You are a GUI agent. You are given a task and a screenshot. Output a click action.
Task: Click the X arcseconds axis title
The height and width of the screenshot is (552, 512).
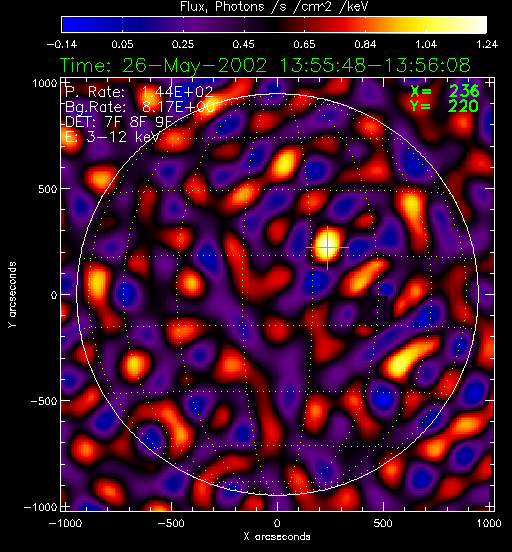click(x=277, y=537)
